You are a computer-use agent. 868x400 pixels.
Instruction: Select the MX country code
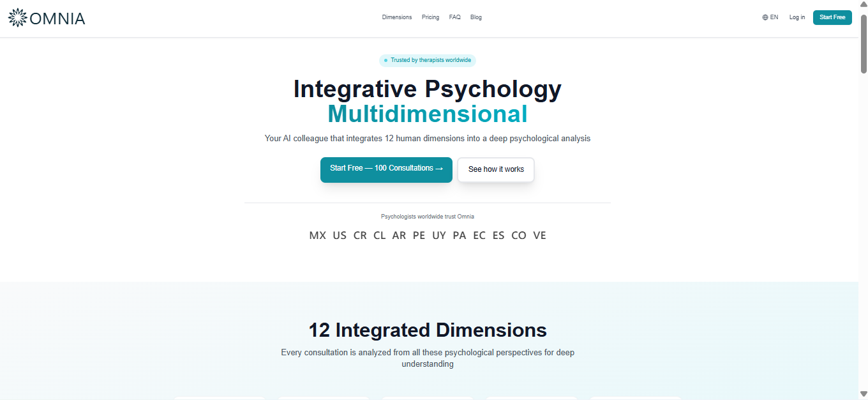317,235
